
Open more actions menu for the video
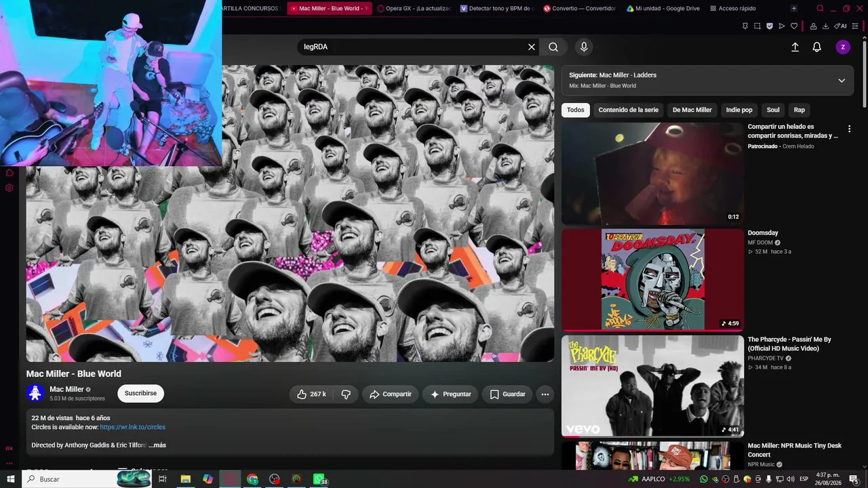(545, 394)
